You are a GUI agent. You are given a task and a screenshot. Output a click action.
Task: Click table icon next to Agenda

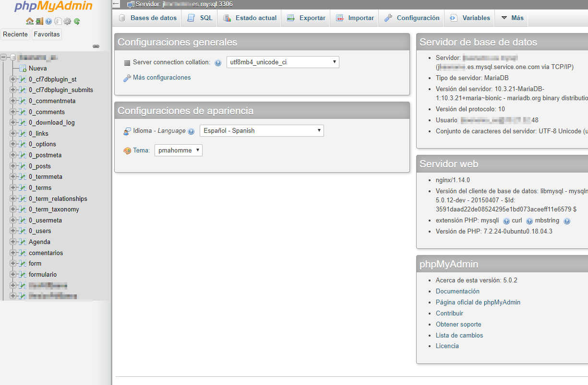23,242
